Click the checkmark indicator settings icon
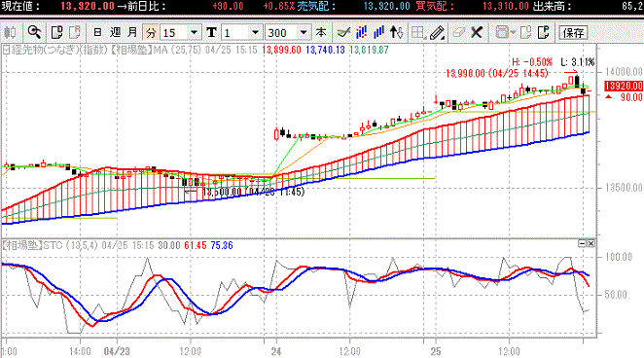Image resolution: width=644 pixels, height=358 pixels. click(x=343, y=32)
